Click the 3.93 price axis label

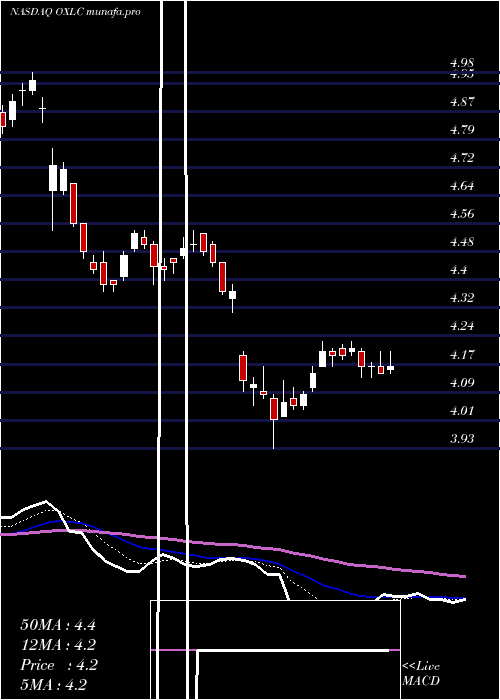tap(462, 439)
